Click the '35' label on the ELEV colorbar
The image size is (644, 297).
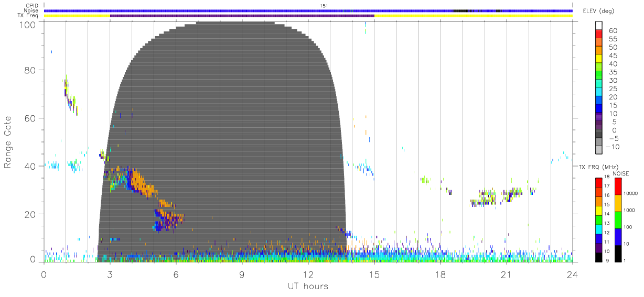(x=612, y=72)
